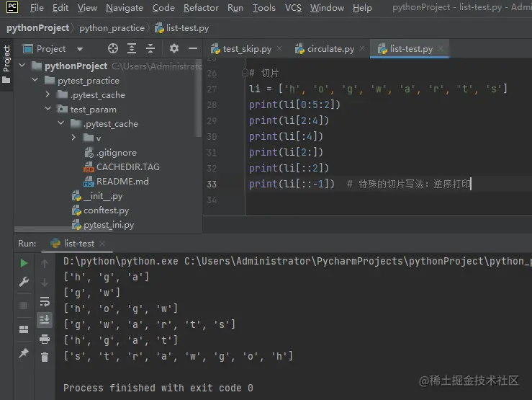Open the View menu
Viewport: 532px width, 400px height.
(x=87, y=7)
